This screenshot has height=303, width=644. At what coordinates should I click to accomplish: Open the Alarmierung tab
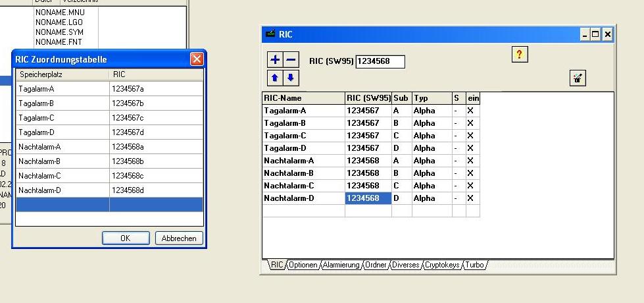(341, 265)
